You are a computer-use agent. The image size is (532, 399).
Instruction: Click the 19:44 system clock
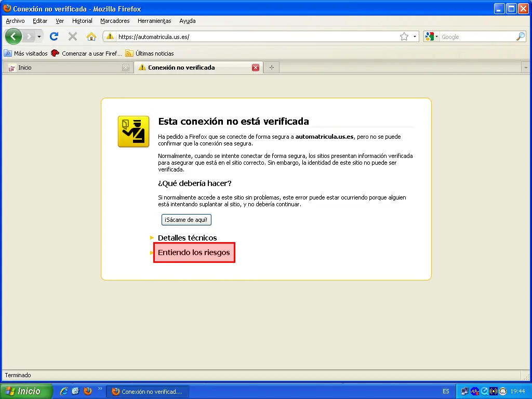click(x=518, y=392)
